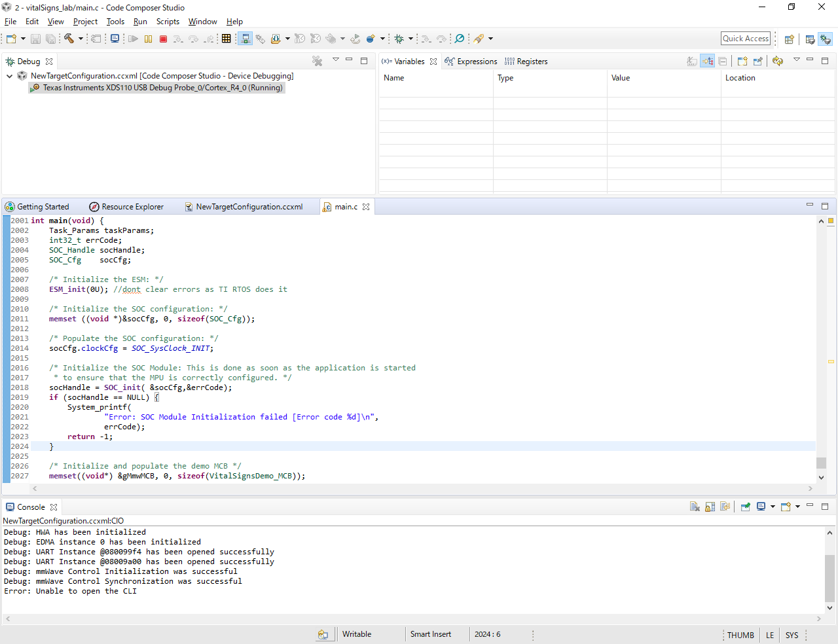The width and height of the screenshot is (838, 644).
Task: Maximize the Console view
Action: point(824,506)
